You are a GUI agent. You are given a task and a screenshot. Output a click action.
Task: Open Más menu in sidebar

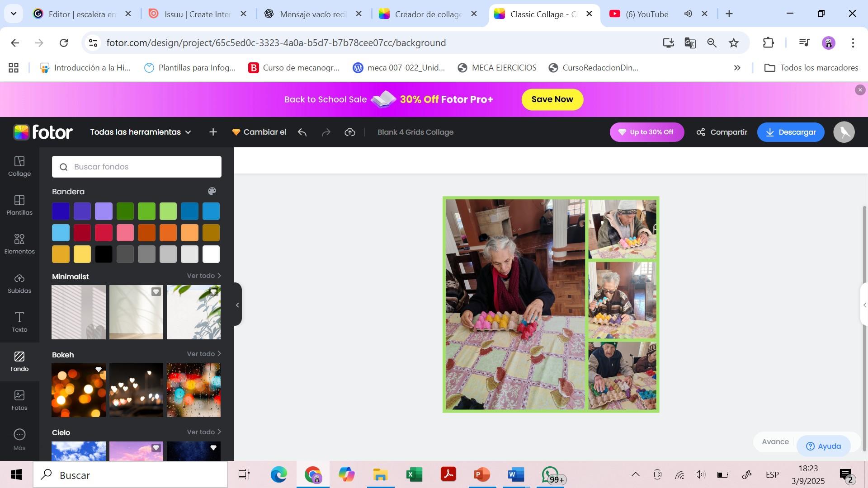pyautogui.click(x=19, y=440)
